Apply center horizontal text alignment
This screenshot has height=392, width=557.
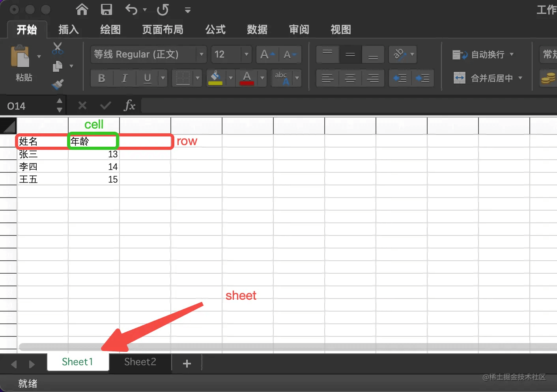[350, 78]
